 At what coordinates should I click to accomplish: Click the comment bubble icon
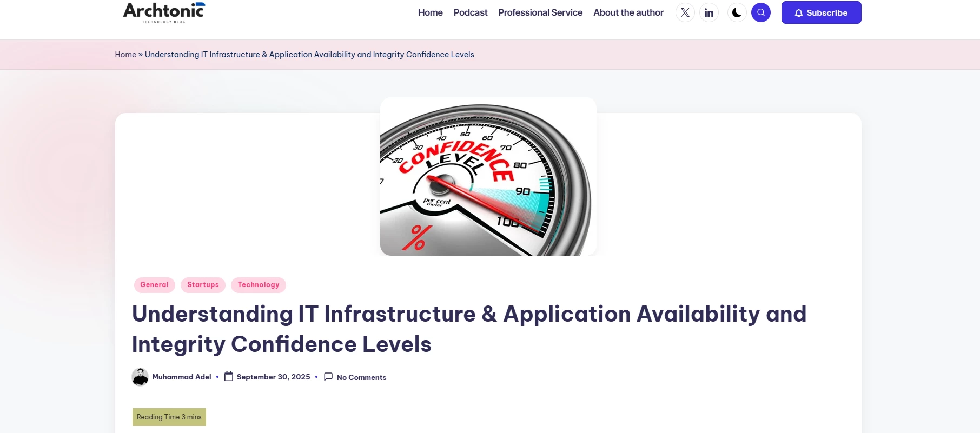point(328,377)
